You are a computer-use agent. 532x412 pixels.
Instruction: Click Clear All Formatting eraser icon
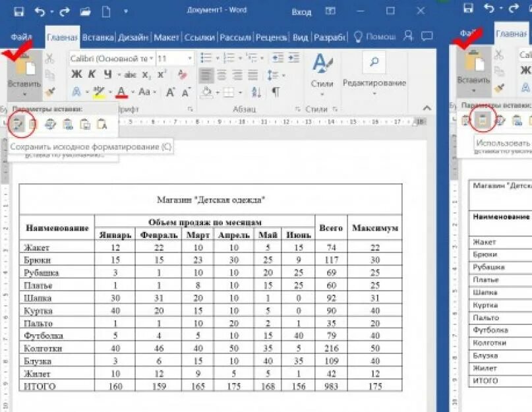(183, 74)
